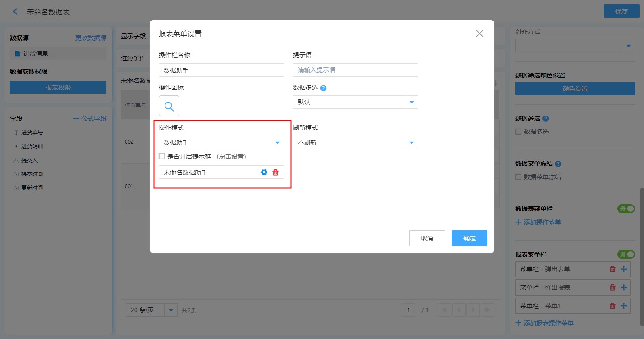
Task: Click the gear icon for 未命名数据助手
Action: [x=264, y=172]
